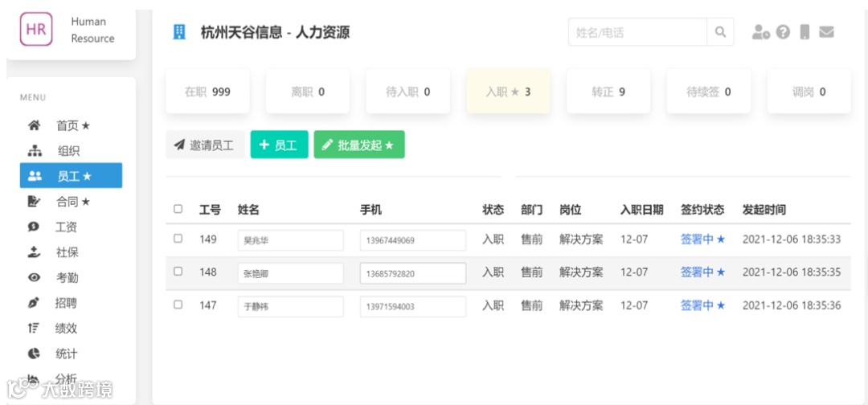The height and width of the screenshot is (405, 868).
Task: Click phone field 13685792820
Action: click(413, 273)
